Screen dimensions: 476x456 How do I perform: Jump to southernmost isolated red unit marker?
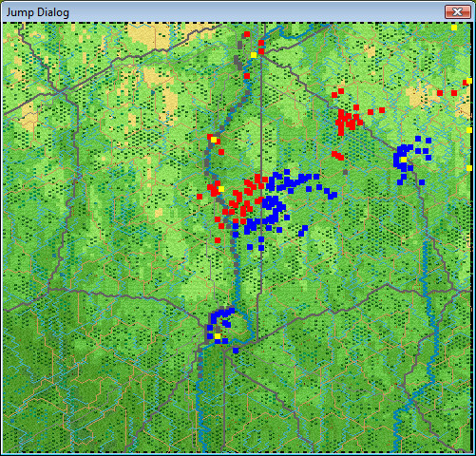coord(218,240)
